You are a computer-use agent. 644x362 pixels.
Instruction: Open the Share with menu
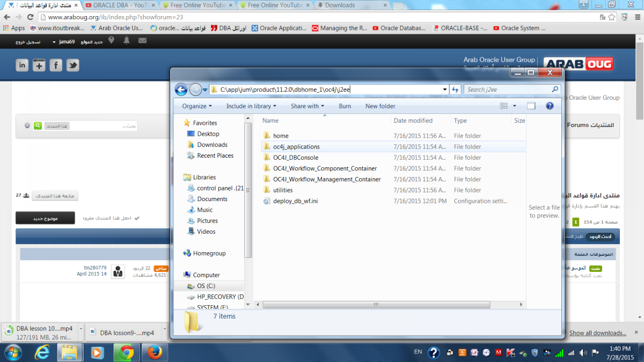point(308,106)
